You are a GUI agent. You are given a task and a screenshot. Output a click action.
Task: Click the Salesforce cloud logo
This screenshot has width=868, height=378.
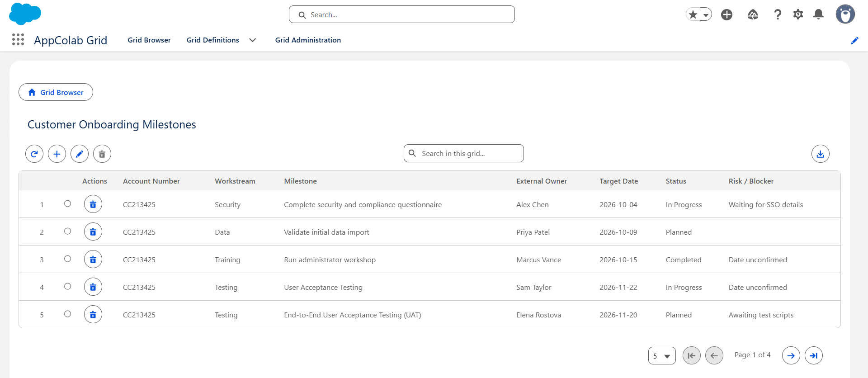click(25, 14)
